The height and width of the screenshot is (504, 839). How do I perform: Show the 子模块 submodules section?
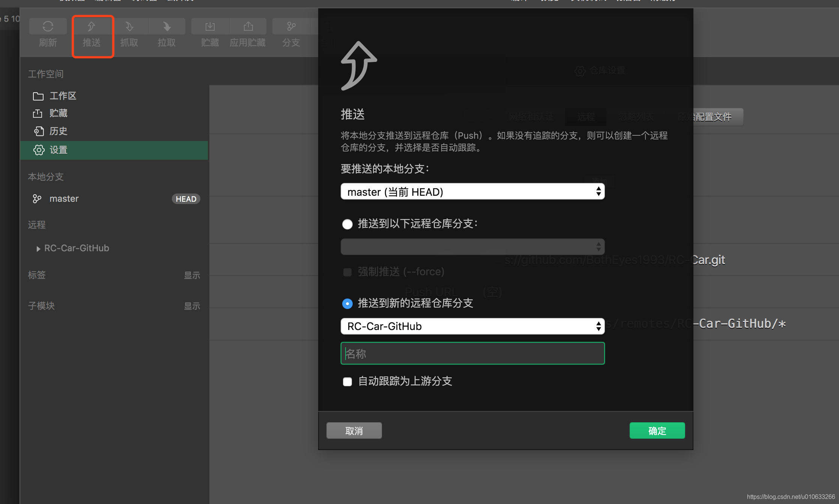192,306
